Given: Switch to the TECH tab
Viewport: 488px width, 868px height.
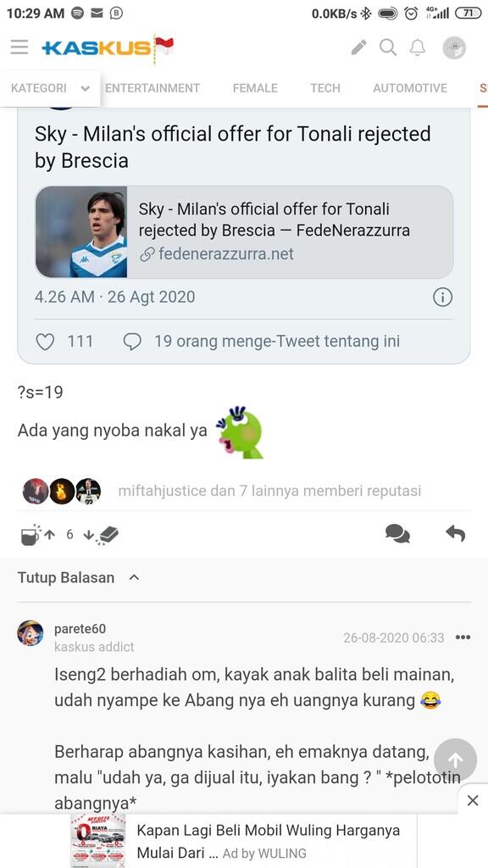Looking at the screenshot, I should (x=324, y=87).
